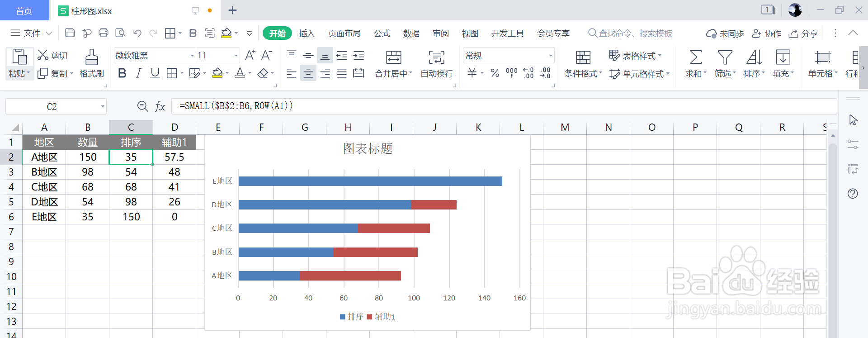This screenshot has width=868, height=338.
Task: Toggle bottom vertical alignment
Action: [x=325, y=56]
